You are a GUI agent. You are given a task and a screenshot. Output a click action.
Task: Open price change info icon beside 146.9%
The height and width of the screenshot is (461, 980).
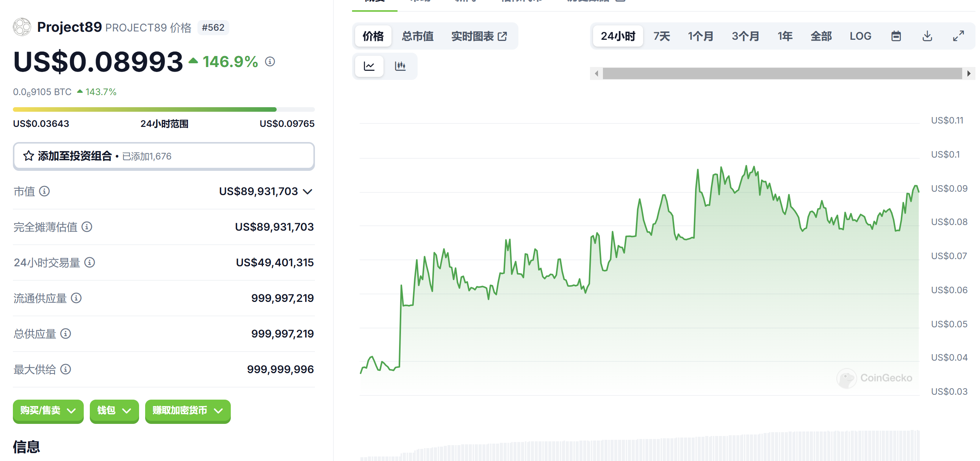tap(270, 62)
